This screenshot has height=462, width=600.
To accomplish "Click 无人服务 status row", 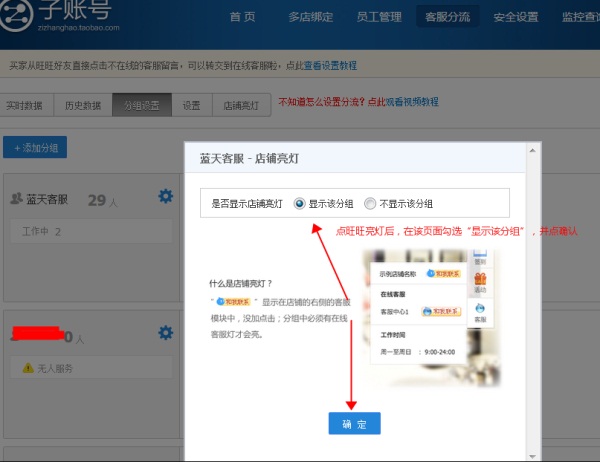I will tap(91, 368).
